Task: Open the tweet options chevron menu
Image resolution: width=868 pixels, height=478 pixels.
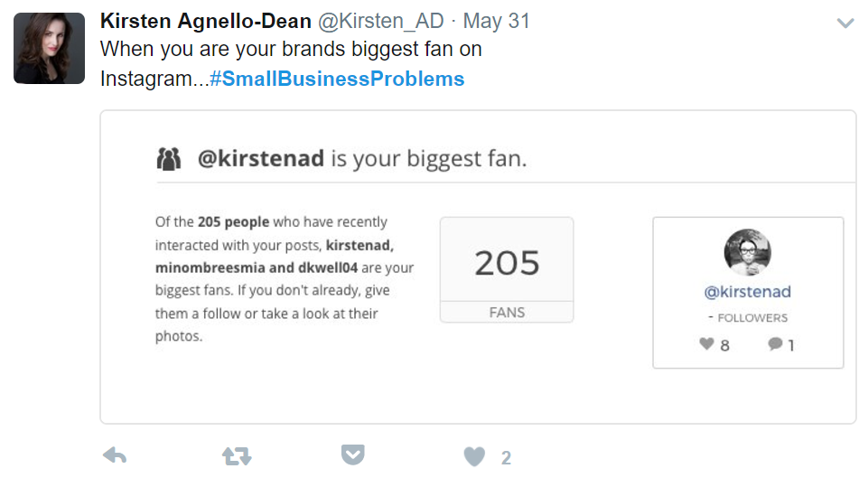Action: tap(845, 23)
